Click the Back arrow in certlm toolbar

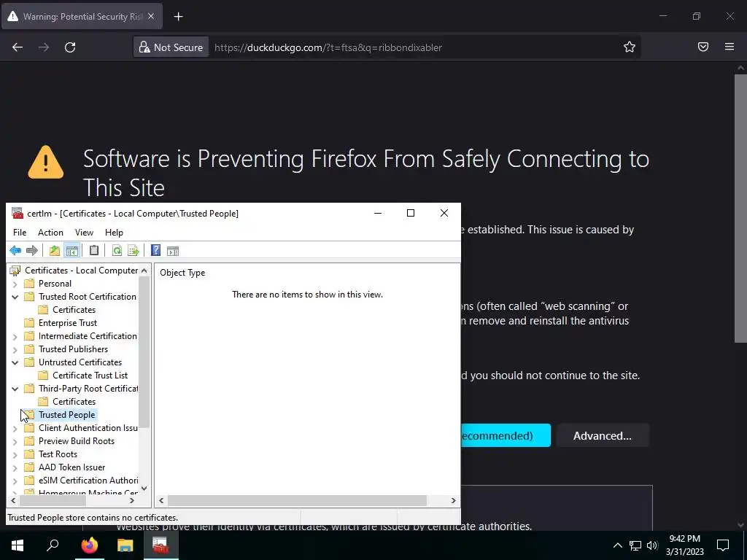click(15, 251)
